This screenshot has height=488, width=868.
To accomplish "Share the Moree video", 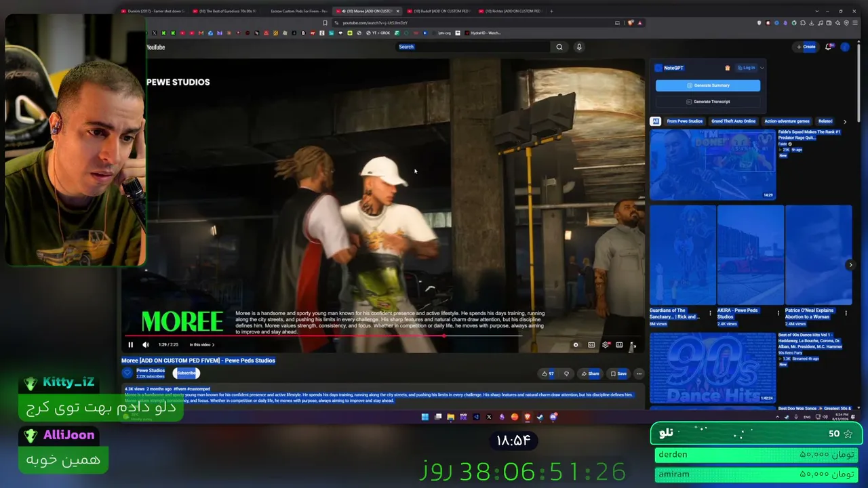I will point(591,373).
